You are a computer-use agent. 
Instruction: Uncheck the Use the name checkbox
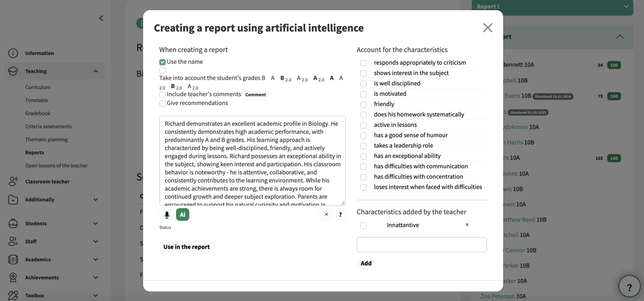pyautogui.click(x=162, y=62)
